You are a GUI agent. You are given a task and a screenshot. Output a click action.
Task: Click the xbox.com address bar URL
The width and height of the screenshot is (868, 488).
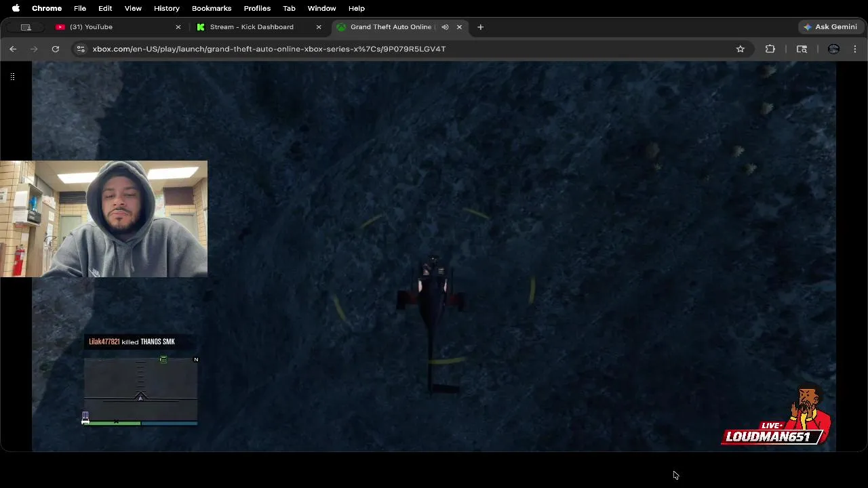[269, 49]
